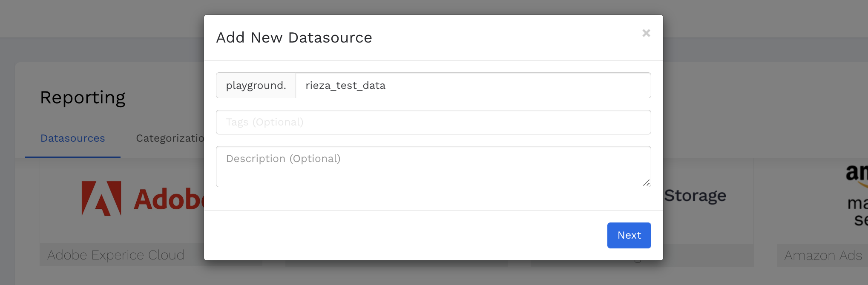Click the Description textarea resize handle
The height and width of the screenshot is (285, 868).
pos(646,183)
